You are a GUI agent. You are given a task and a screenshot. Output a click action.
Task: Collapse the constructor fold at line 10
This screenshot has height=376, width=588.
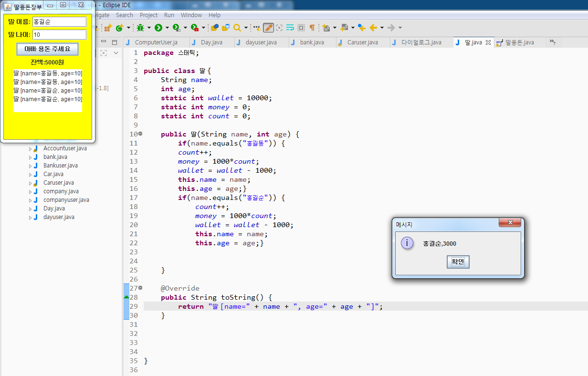click(140, 134)
